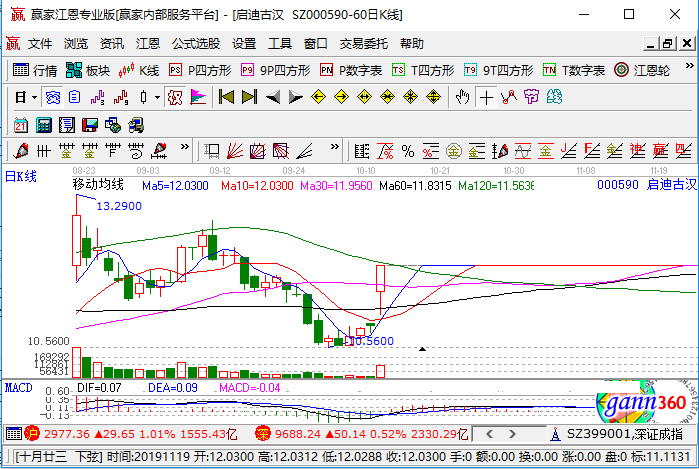This screenshot has height=469, width=699.
Task: Click the percent % tool icon
Action: click(407, 152)
